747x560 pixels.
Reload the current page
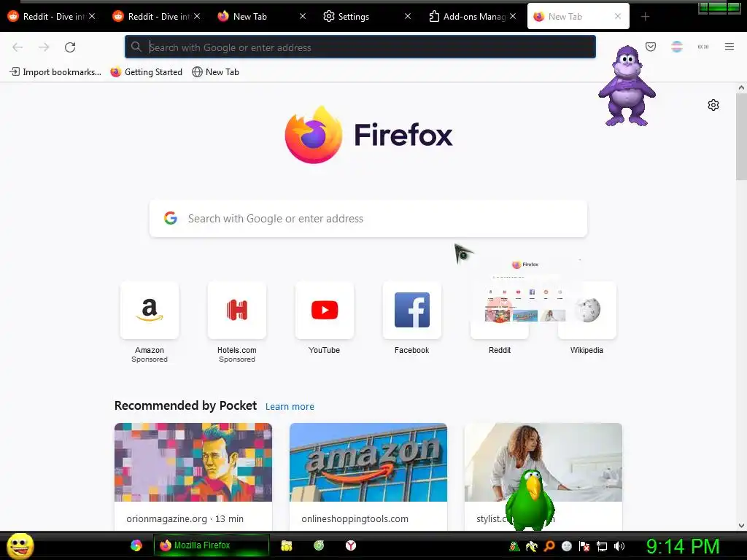(70, 47)
